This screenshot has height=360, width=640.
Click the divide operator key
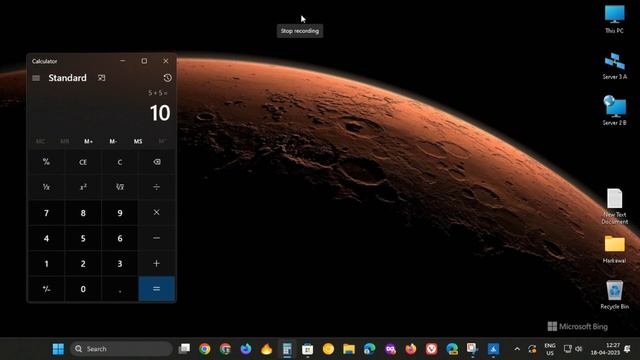157,187
